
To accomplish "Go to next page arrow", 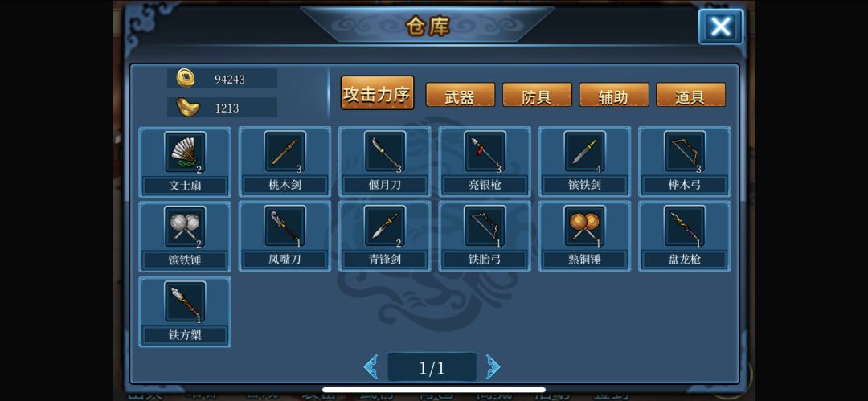I will click(x=493, y=366).
